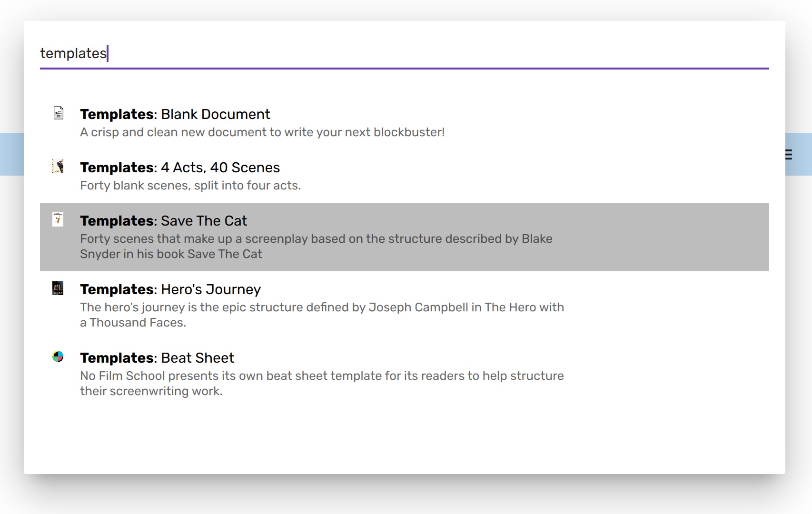Choose the Templates: 4 Acts, 40 Scenes title
Viewport: 812px width, 514px height.
179,168
